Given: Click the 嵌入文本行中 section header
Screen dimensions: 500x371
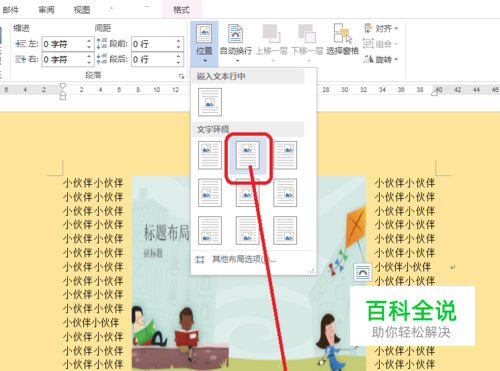Looking at the screenshot, I should (x=248, y=76).
